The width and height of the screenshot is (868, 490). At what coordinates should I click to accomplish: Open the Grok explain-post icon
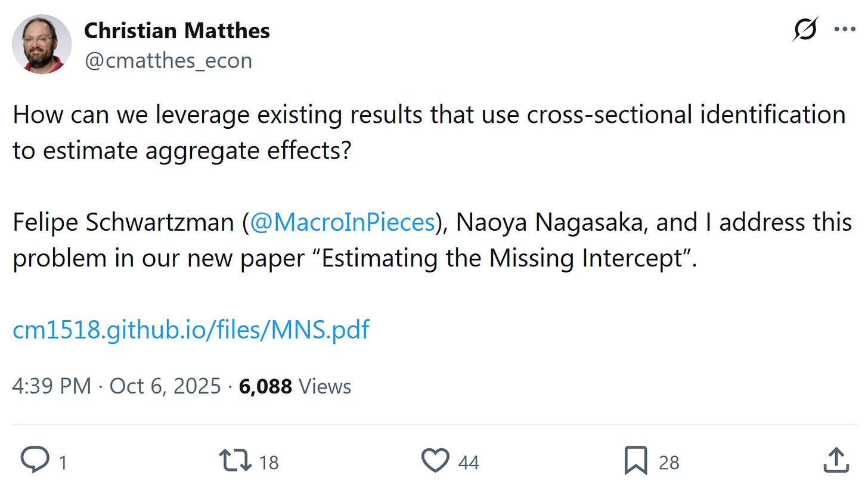coord(805,30)
